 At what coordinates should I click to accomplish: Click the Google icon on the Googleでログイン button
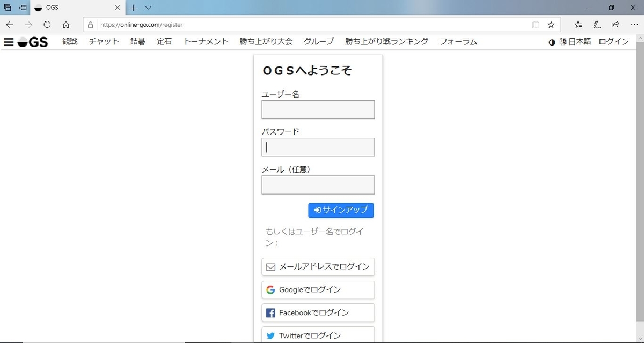click(270, 289)
